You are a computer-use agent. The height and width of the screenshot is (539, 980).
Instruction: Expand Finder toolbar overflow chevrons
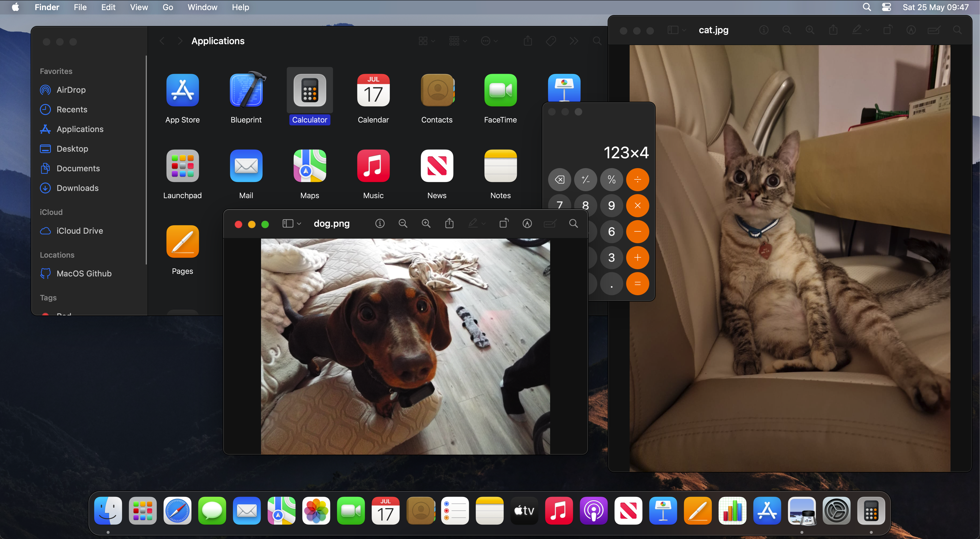(x=574, y=41)
